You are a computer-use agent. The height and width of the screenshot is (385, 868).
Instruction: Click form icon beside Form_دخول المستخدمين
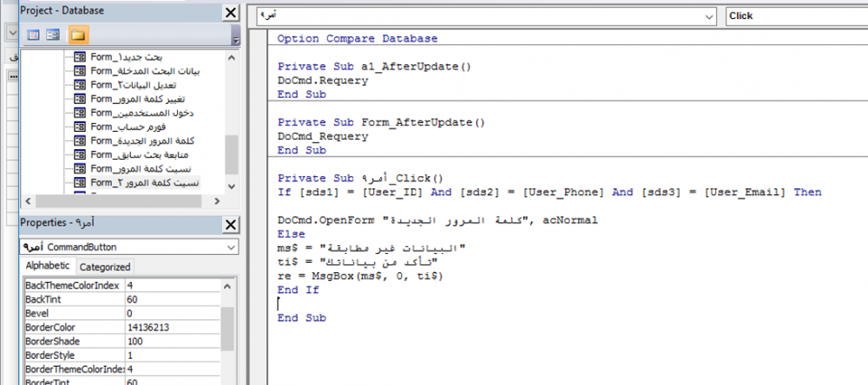(x=80, y=113)
